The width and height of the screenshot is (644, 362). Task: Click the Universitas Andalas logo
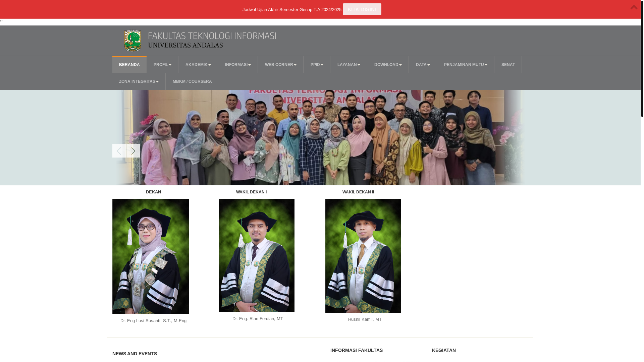click(x=133, y=41)
